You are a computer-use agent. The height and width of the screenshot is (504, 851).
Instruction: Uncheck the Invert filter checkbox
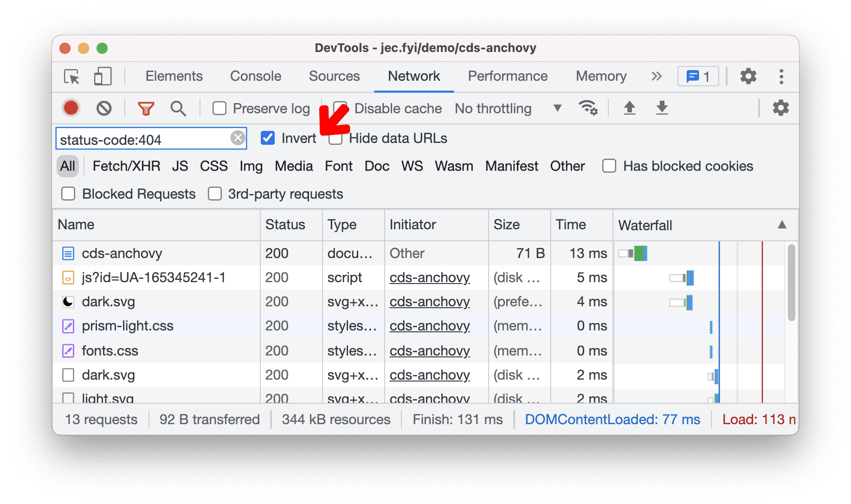point(268,138)
